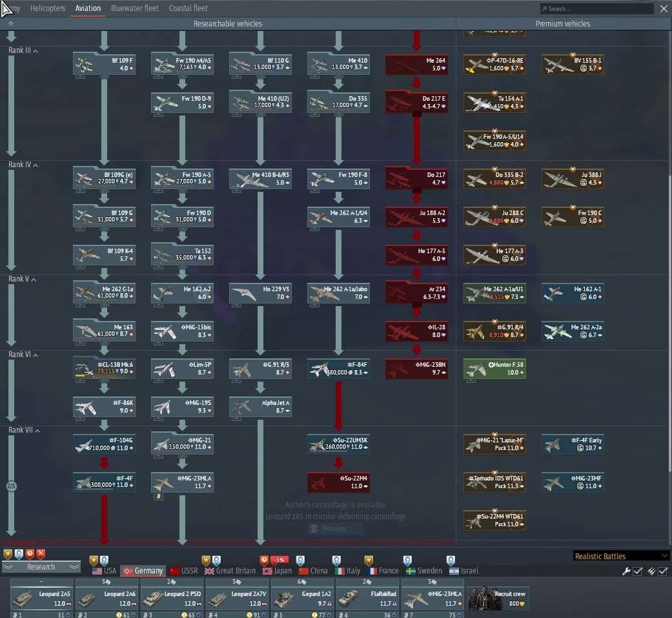Select the Su-22UM3K aircraft card
The height and width of the screenshot is (618, 672).
[x=338, y=444]
